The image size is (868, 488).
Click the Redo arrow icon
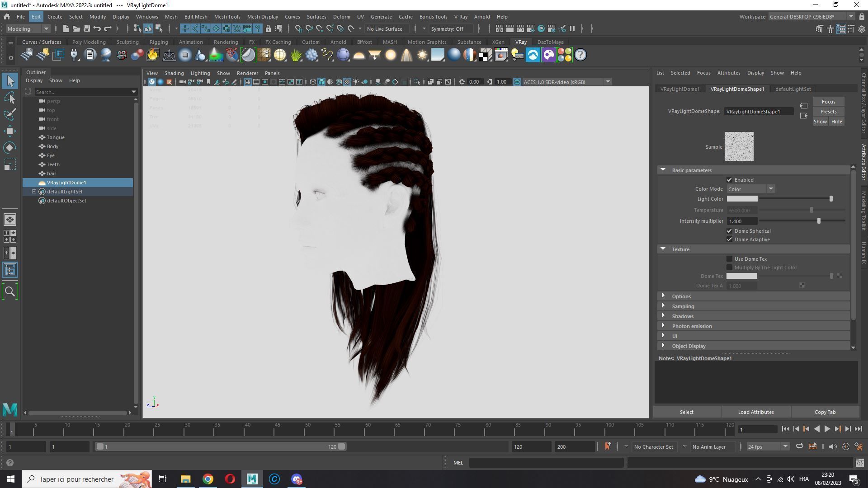tap(108, 29)
